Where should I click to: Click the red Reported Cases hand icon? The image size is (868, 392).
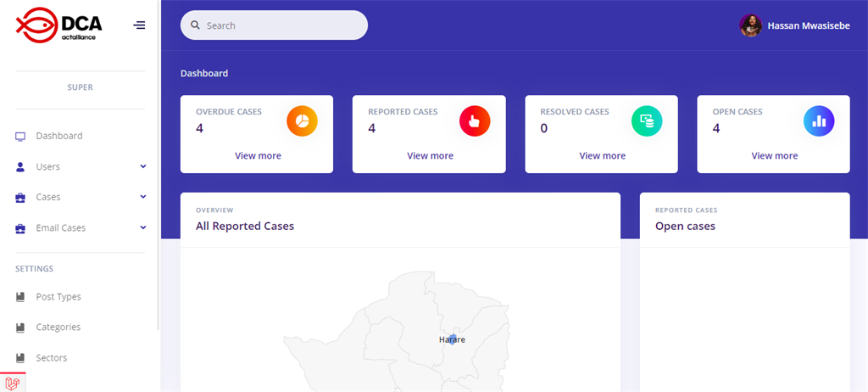[x=475, y=120]
